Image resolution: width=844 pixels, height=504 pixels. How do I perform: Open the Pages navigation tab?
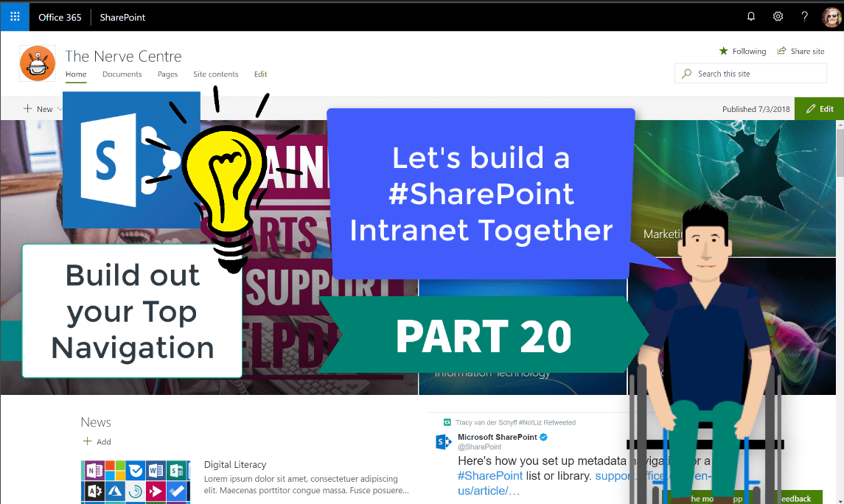coord(167,74)
